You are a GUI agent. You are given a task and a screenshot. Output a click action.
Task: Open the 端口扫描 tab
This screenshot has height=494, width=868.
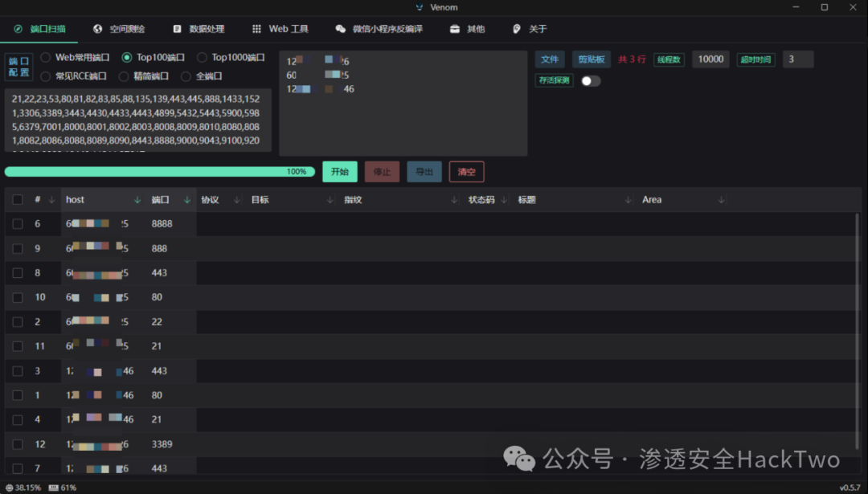coord(39,29)
